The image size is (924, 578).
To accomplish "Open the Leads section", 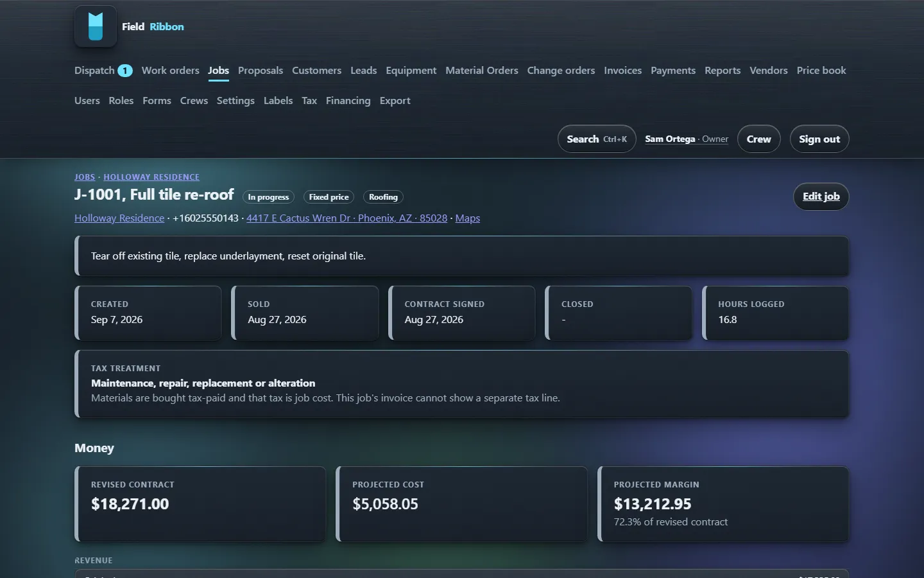I will 363,71.
